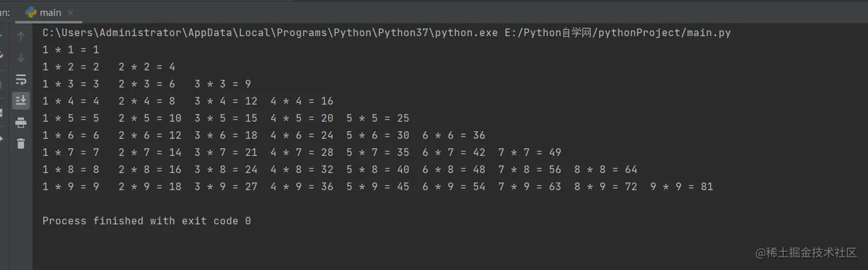Click 'Process finished with exit code 0' text
Screen dimensions: 868x270
click(146, 221)
